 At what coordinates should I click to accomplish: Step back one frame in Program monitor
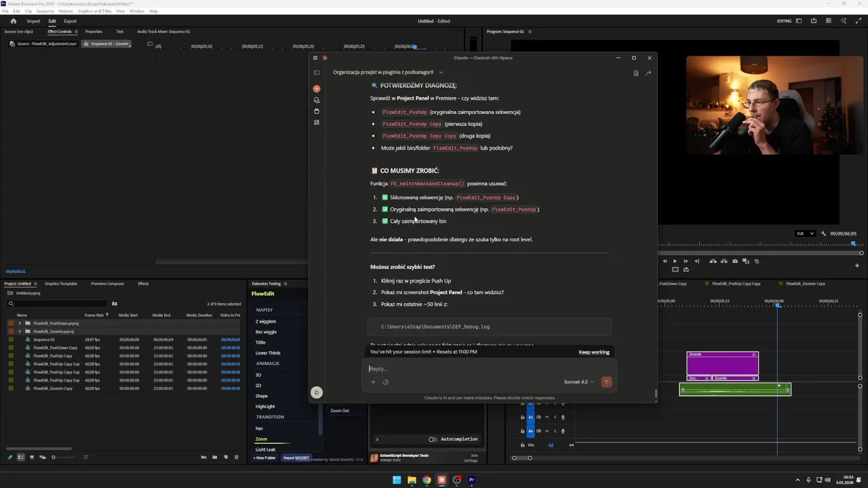665,261
